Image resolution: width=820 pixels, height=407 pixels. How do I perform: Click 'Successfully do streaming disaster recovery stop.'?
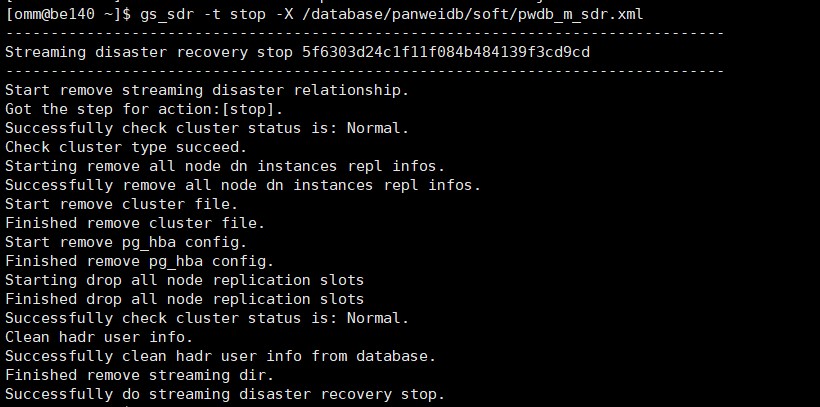(x=225, y=394)
